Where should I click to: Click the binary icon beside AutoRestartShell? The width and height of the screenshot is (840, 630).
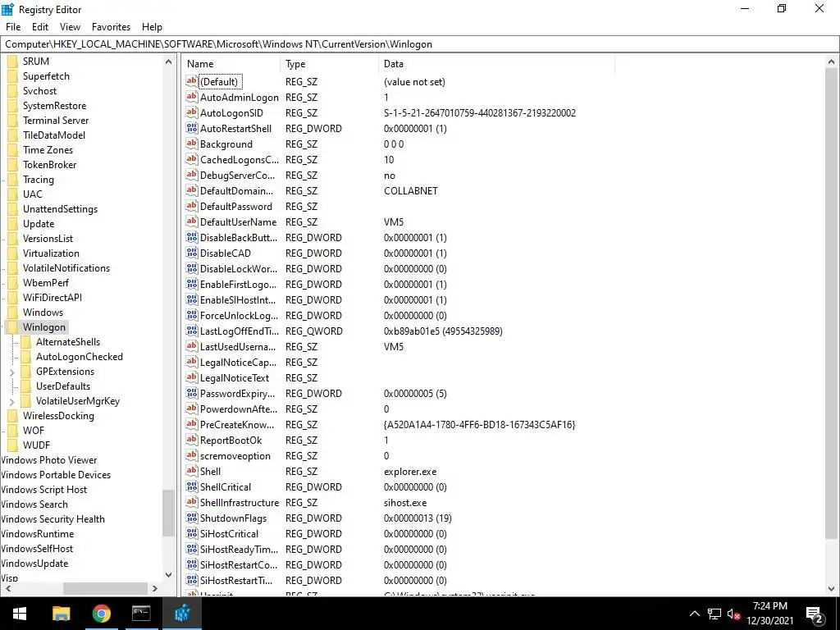click(192, 128)
